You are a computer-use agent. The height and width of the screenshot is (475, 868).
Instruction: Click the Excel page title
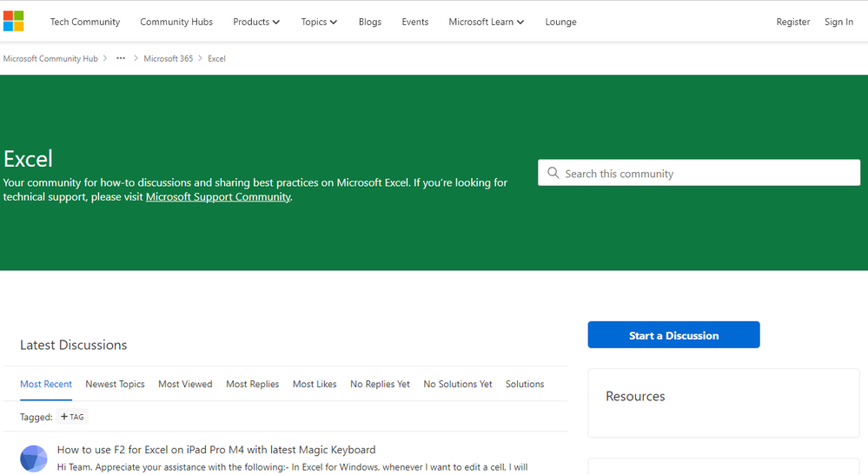[28, 159]
